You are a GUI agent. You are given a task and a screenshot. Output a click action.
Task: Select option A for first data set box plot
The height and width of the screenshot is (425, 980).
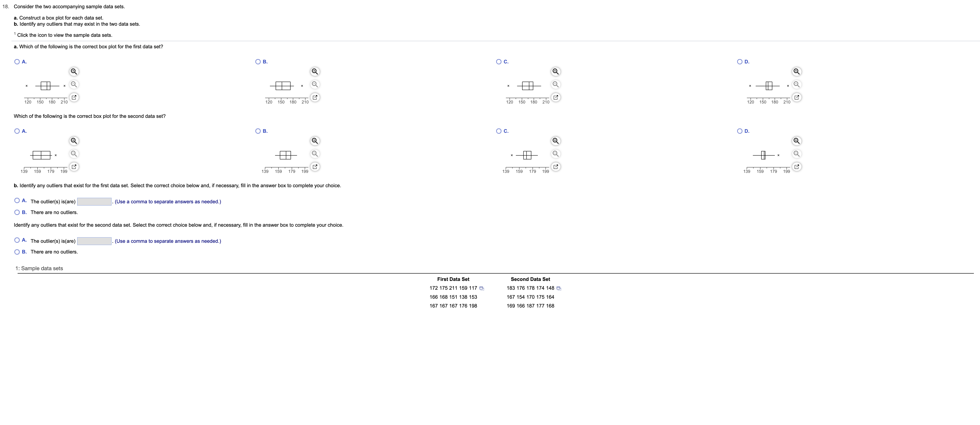17,62
